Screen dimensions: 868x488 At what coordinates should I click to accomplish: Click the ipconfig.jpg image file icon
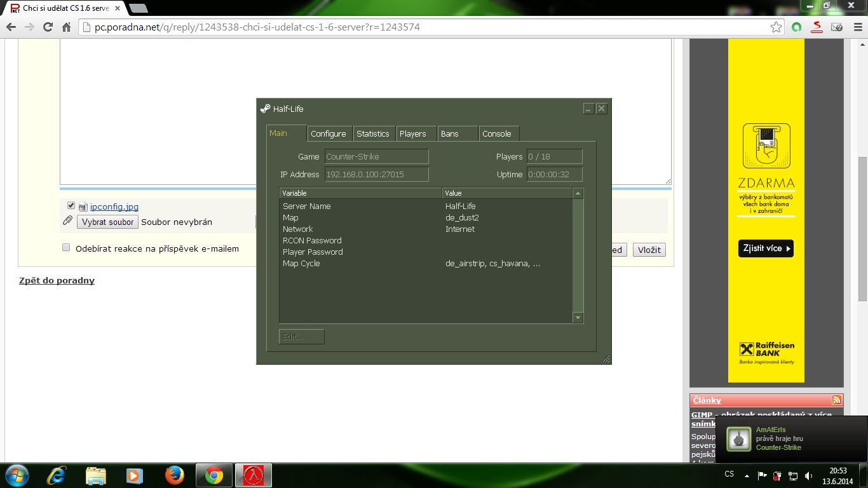pyautogui.click(x=83, y=207)
